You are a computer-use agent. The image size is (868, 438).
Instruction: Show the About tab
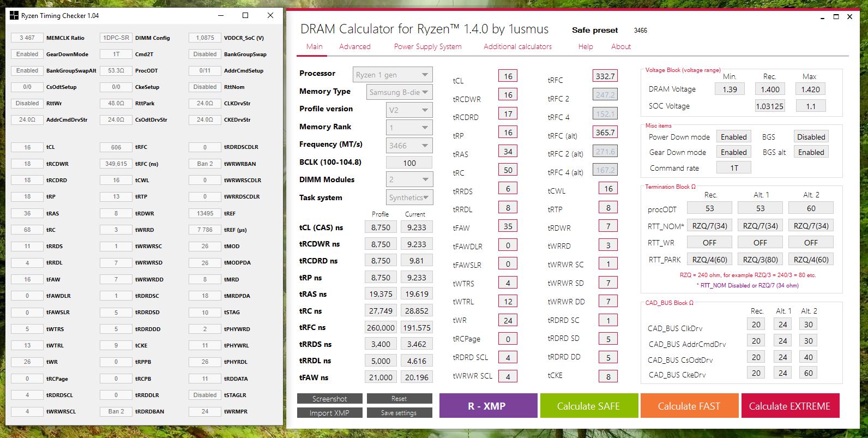(621, 47)
